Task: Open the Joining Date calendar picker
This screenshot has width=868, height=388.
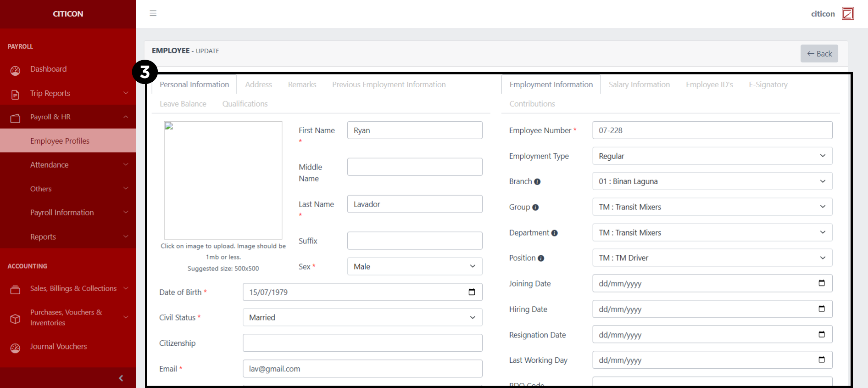Action: 821,283
